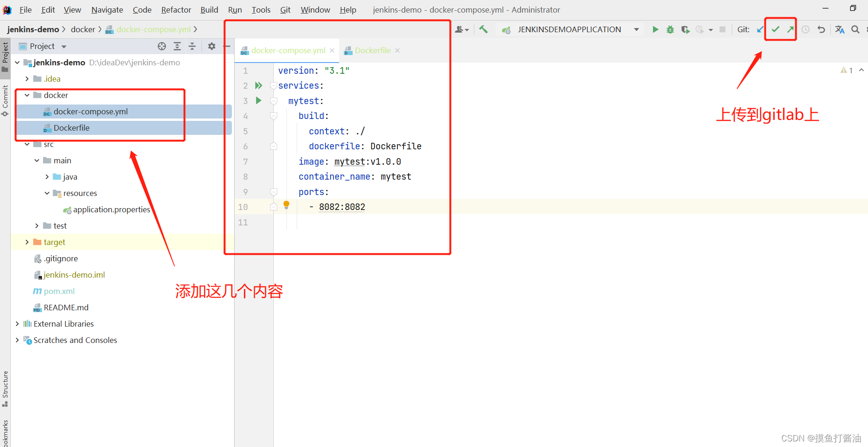Open the Structure tool window sidebar button
The image size is (868, 447).
pyautogui.click(x=5, y=389)
